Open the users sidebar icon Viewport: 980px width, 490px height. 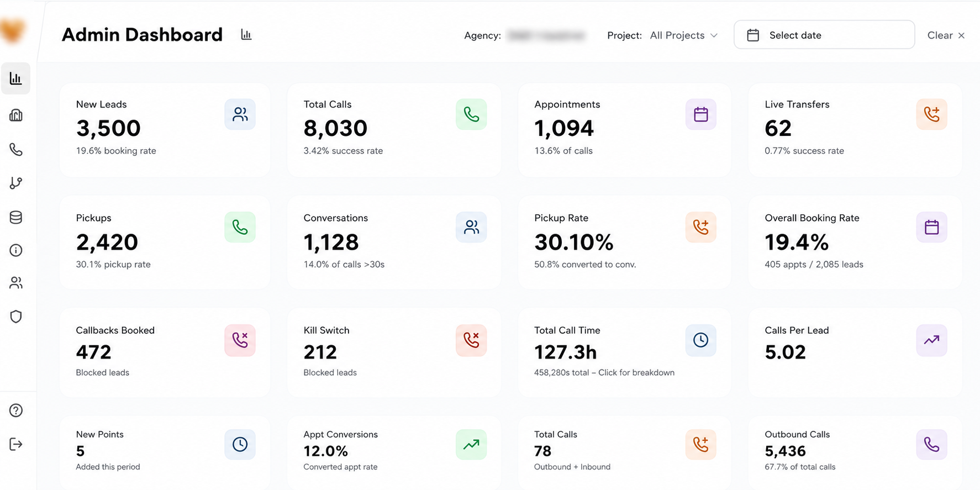click(16, 283)
